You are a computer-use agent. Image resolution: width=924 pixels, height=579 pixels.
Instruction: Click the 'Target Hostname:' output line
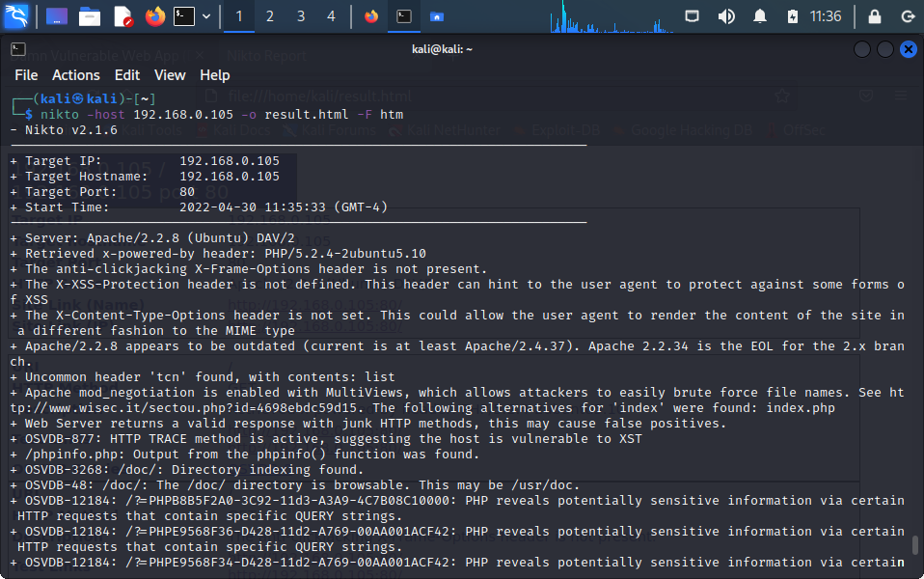click(x=145, y=177)
